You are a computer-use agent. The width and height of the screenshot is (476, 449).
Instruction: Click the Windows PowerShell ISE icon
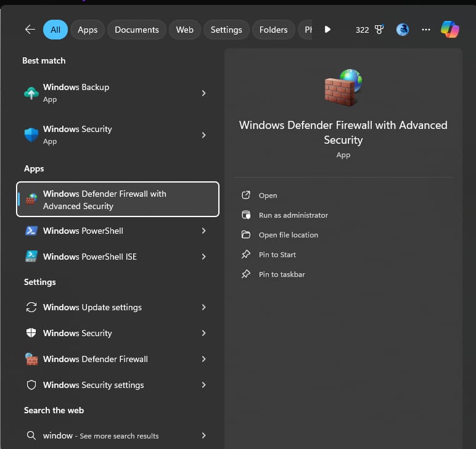pyautogui.click(x=31, y=257)
